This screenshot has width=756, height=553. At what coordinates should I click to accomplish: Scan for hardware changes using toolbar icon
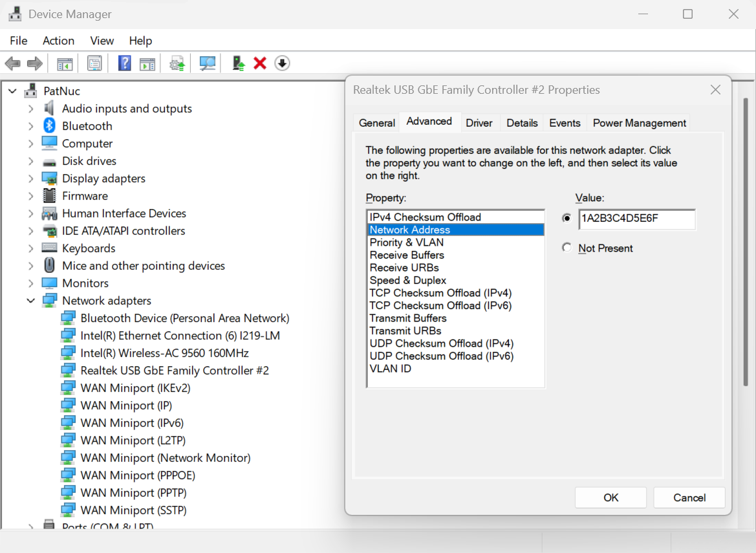point(207,63)
